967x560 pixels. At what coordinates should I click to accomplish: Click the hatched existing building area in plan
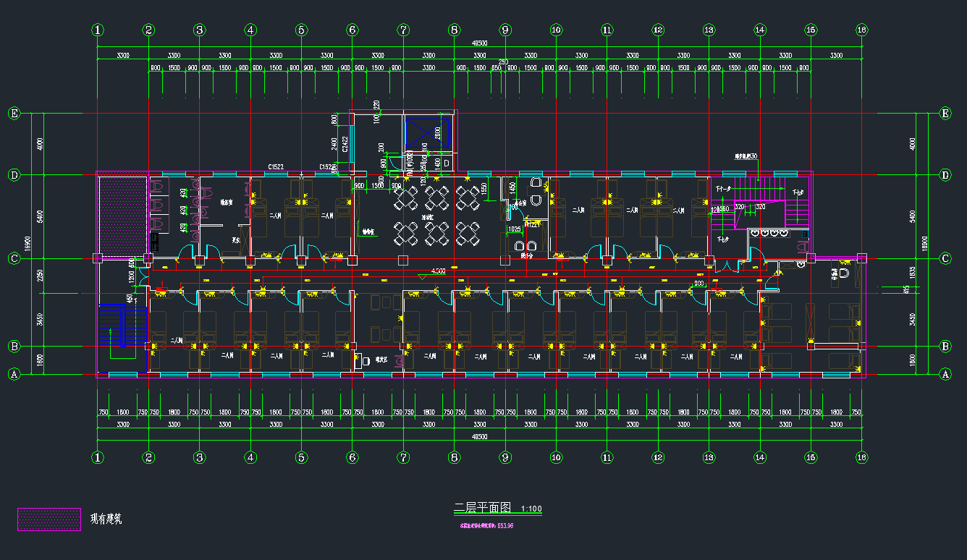pos(122,214)
